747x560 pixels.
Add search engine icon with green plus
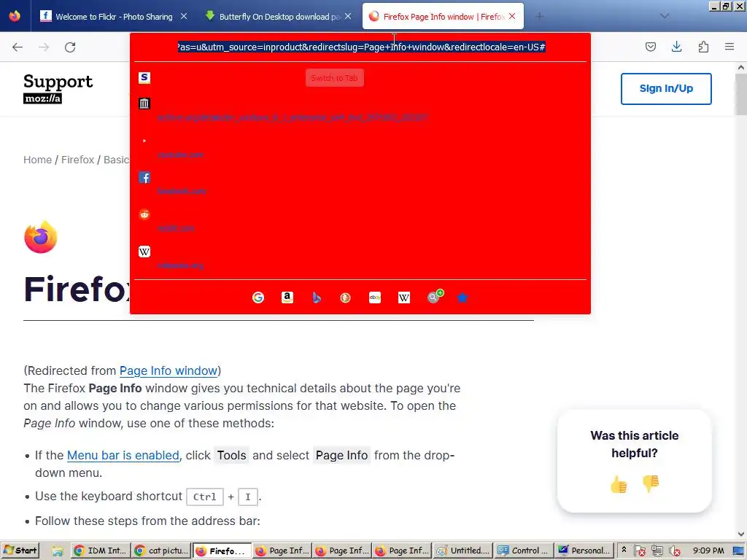435,297
